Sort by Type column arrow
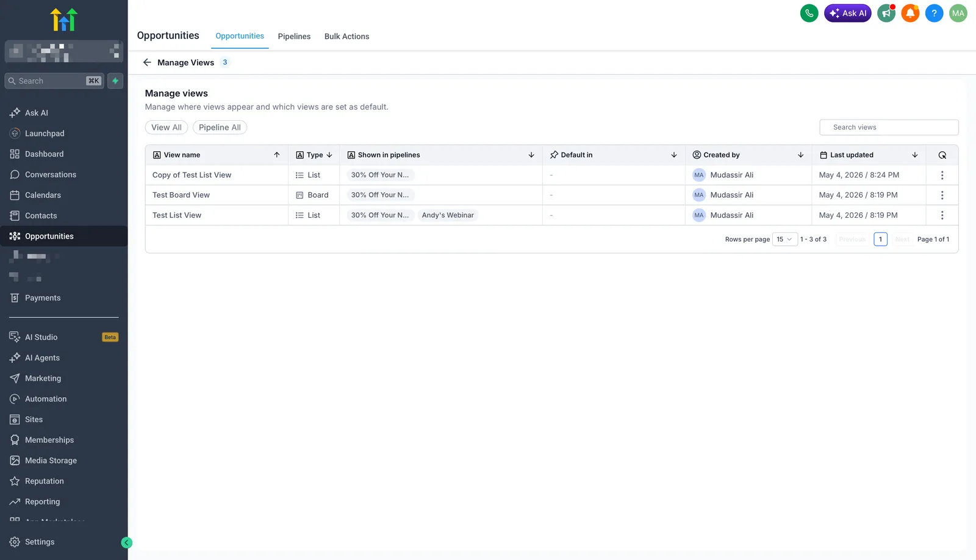The height and width of the screenshot is (560, 976). pyautogui.click(x=329, y=155)
